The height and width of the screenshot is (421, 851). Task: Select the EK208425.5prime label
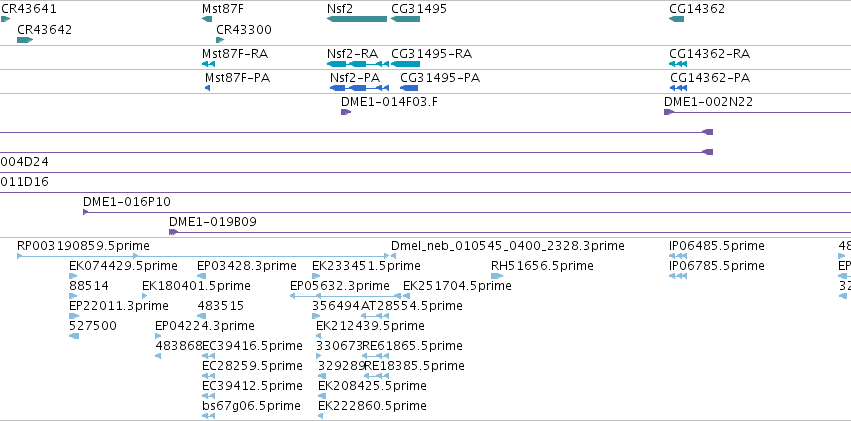pos(372,386)
